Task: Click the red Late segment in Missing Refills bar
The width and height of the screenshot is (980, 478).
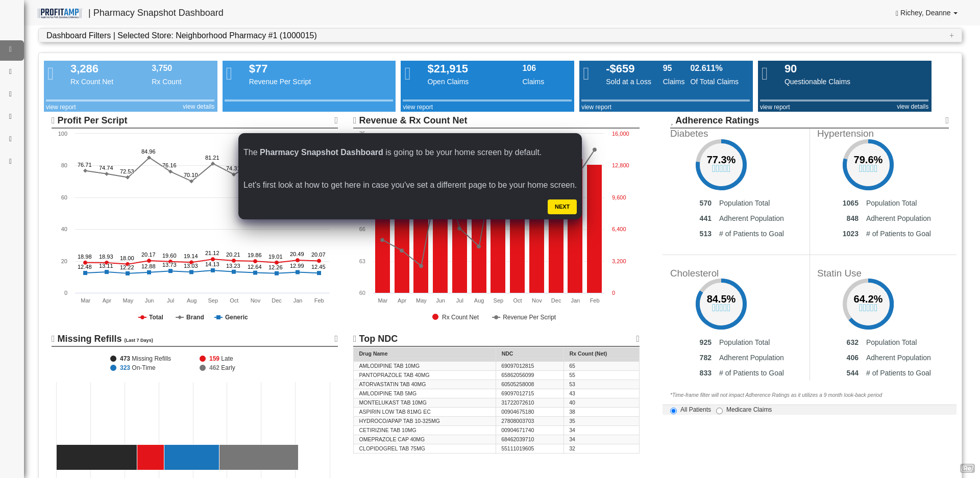Action: [x=151, y=457]
